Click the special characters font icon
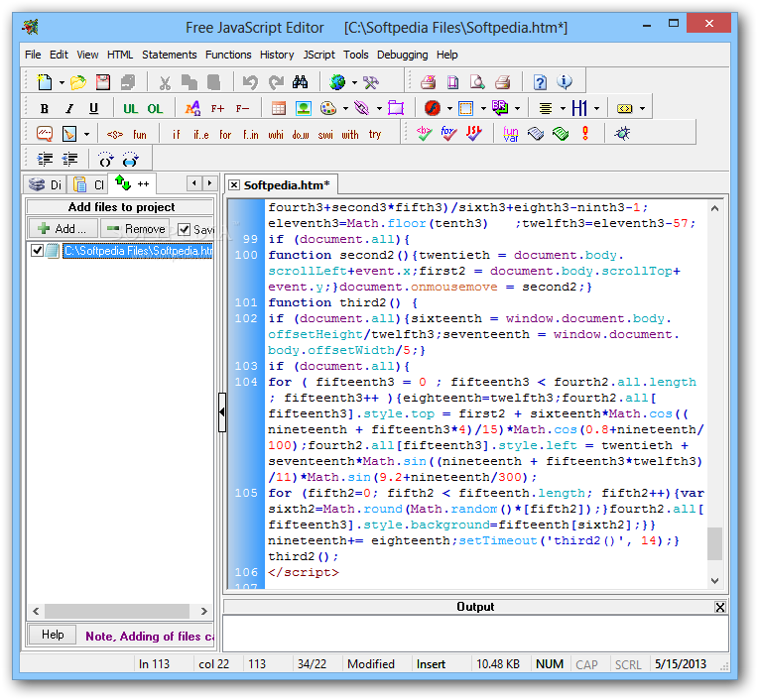758x700 pixels. 192,108
